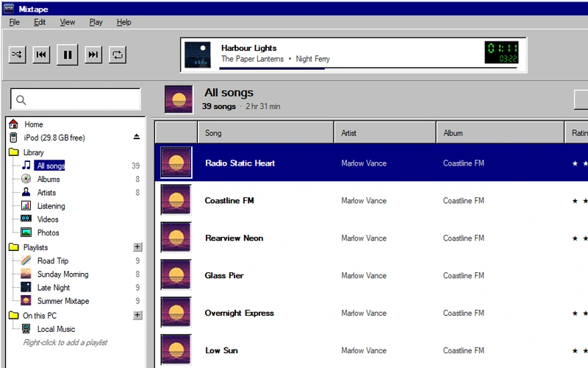Open the Help menu
This screenshot has width=588, height=368.
[x=123, y=22]
